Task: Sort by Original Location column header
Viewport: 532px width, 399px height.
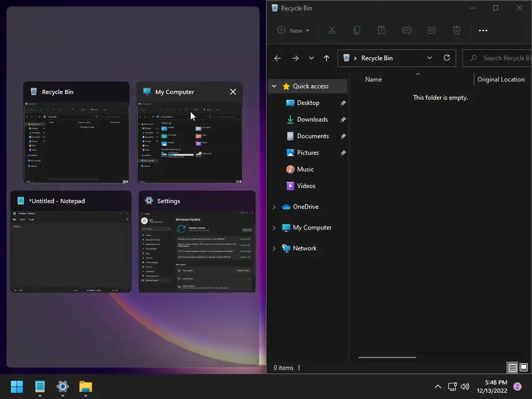Action: coord(501,79)
